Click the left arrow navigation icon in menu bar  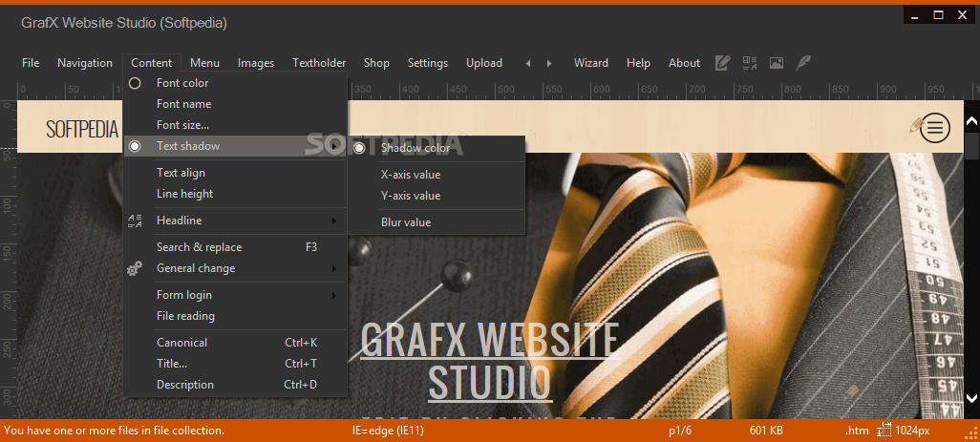528,63
